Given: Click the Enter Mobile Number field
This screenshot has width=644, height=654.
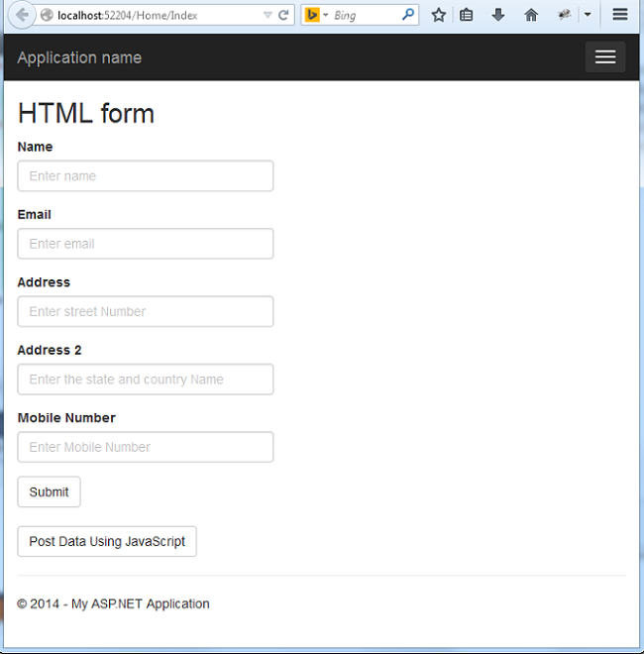Looking at the screenshot, I should click(x=146, y=447).
